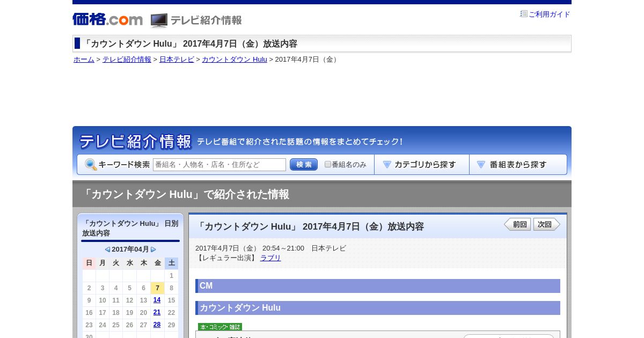Click the CM section header
The width and height of the screenshot is (644, 338).
pos(378,286)
